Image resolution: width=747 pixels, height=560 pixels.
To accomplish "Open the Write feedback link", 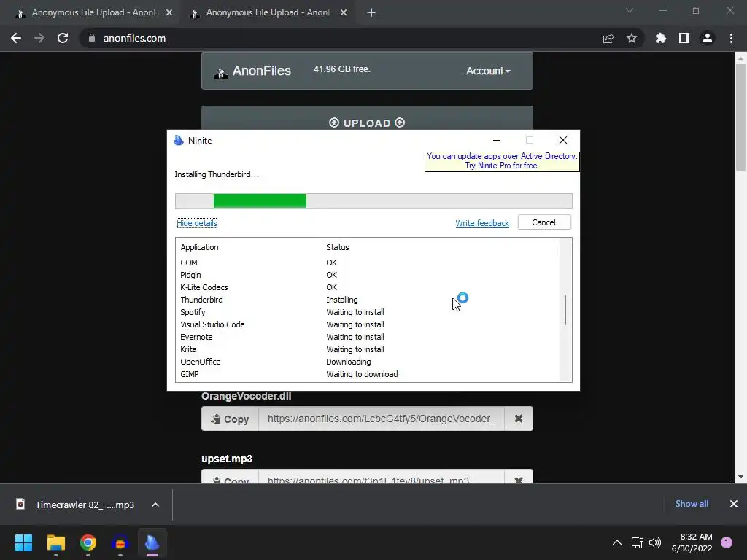I will coord(482,223).
